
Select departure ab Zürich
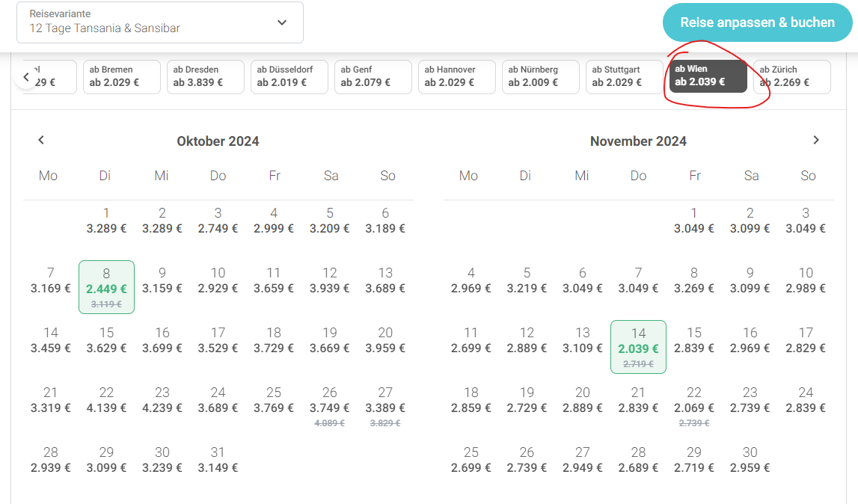(x=791, y=76)
